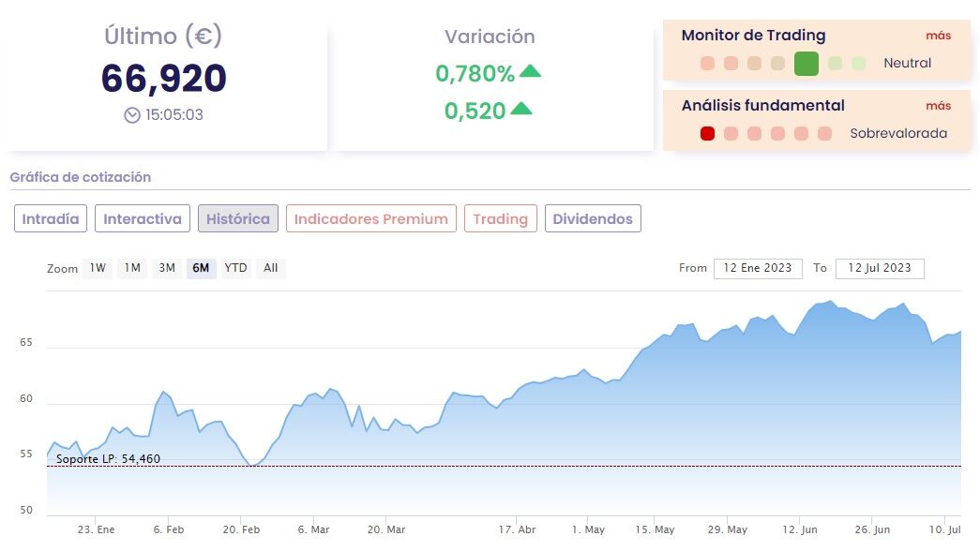Click the first pink Monitor de Trading square
Screen dimensions: 980x551
click(708, 64)
